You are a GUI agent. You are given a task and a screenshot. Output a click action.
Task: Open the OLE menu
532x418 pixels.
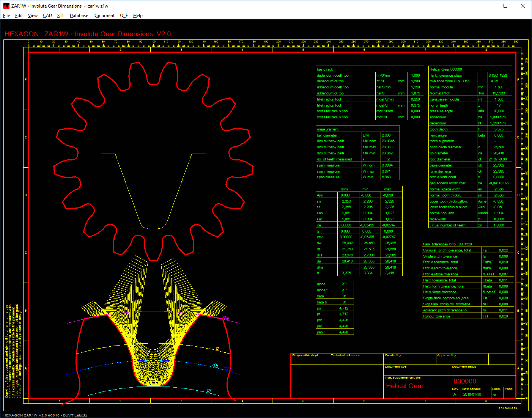tap(124, 16)
